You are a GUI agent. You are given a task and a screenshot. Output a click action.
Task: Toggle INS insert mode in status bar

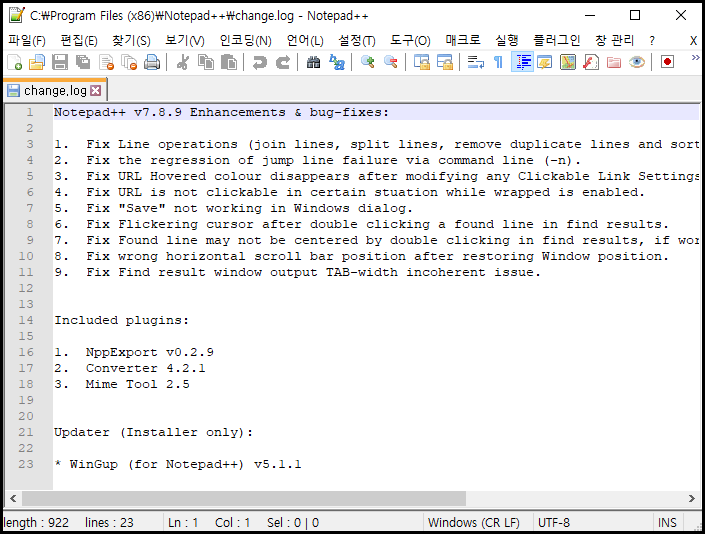pyautogui.click(x=667, y=522)
